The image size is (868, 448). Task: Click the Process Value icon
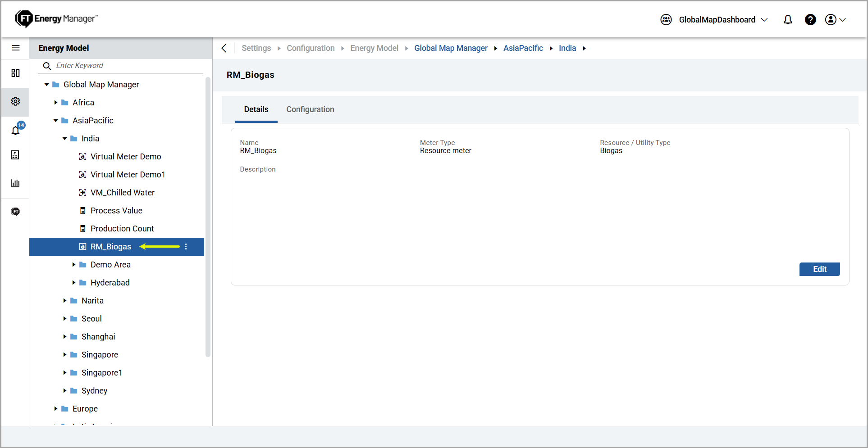click(83, 211)
